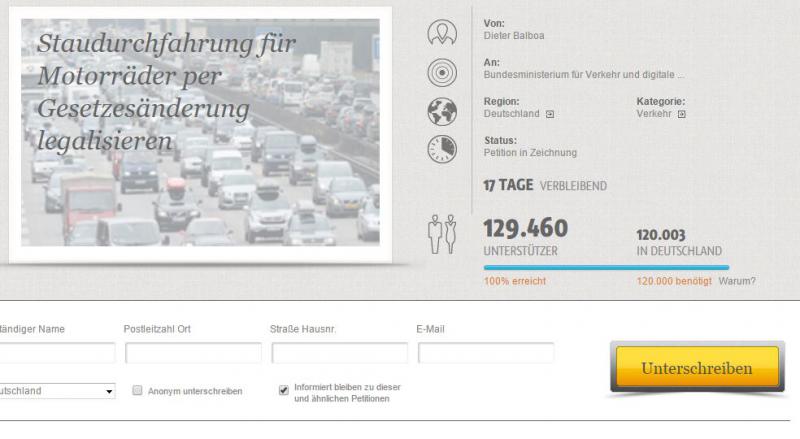Select the Deutschland region link
800x439 pixels.
pos(511,114)
